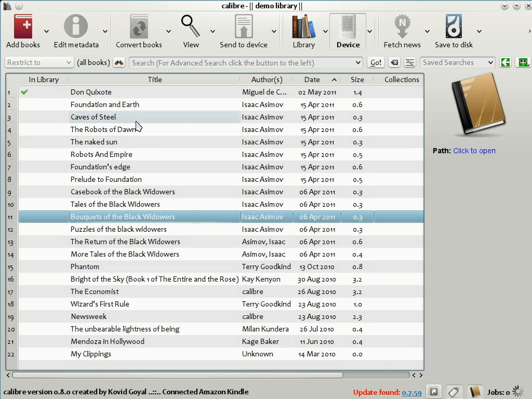This screenshot has width=532, height=399.
Task: Click the Convert books icon
Action: 139,27
